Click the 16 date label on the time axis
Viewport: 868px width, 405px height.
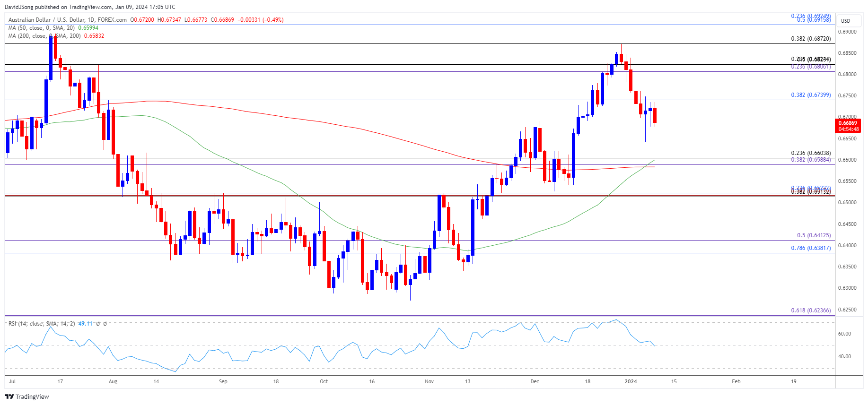[372, 381]
